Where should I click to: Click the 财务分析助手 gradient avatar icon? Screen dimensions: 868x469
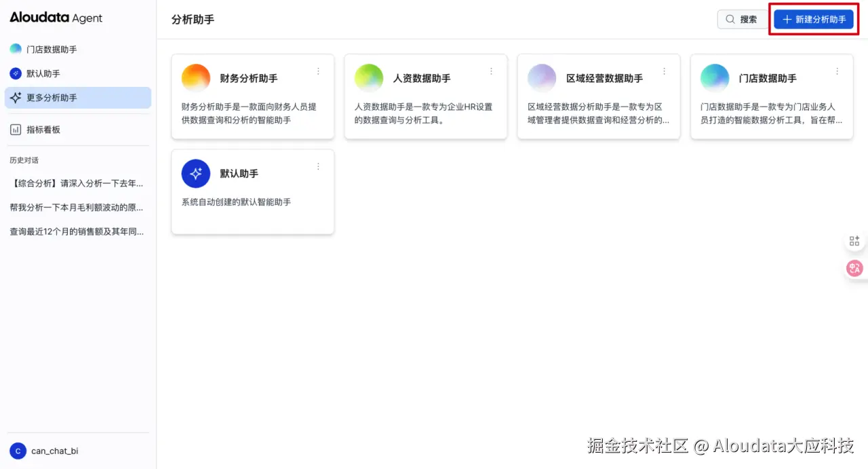196,77
